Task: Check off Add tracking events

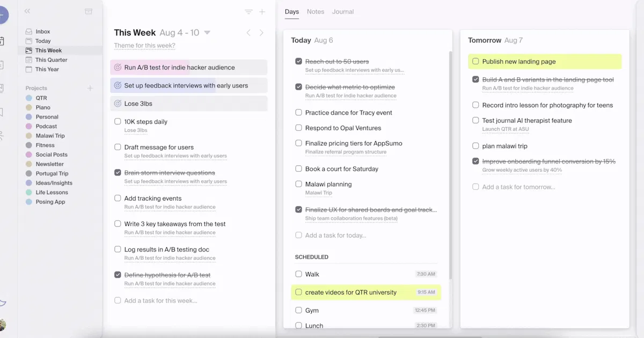Action: (118, 198)
